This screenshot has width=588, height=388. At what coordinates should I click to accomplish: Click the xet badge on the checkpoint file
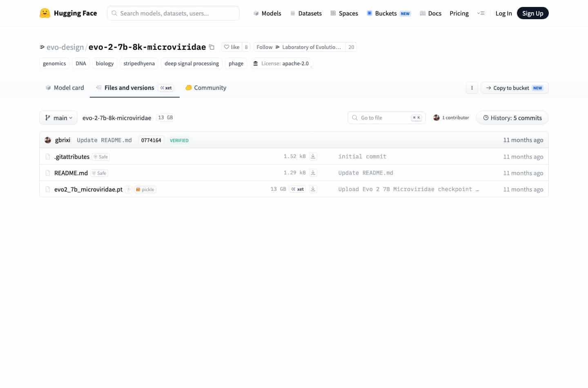pyautogui.click(x=298, y=189)
